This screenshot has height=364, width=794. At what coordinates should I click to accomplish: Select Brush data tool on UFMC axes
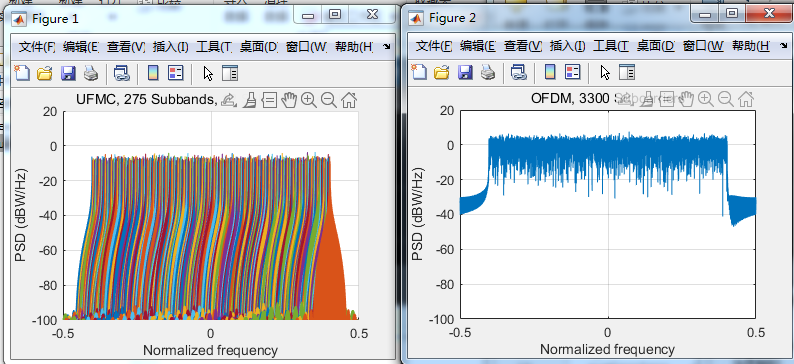point(249,100)
